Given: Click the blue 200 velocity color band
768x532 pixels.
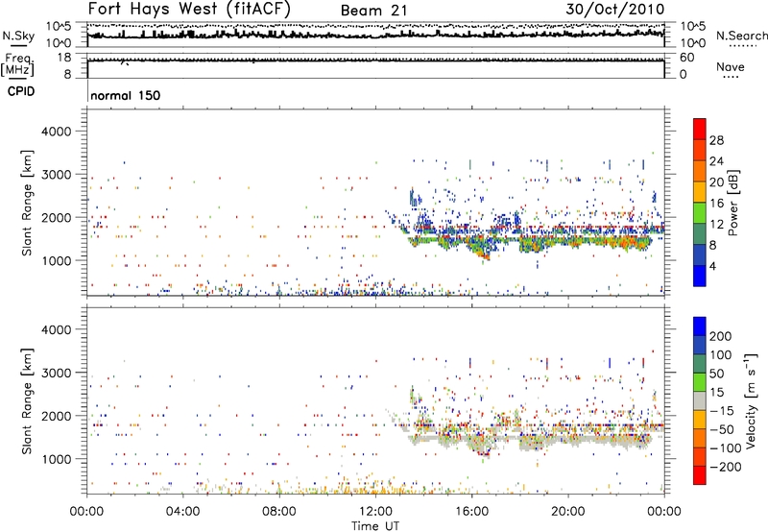Looking at the screenshot, I should point(700,326).
